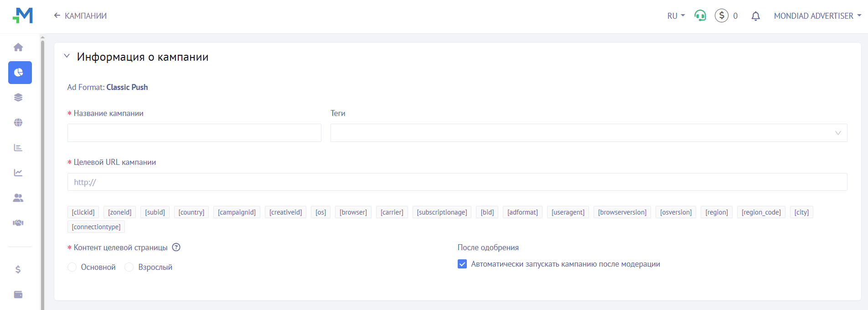Insert the [country] macro tag
Image resolution: width=868 pixels, height=310 pixels.
pos(191,212)
